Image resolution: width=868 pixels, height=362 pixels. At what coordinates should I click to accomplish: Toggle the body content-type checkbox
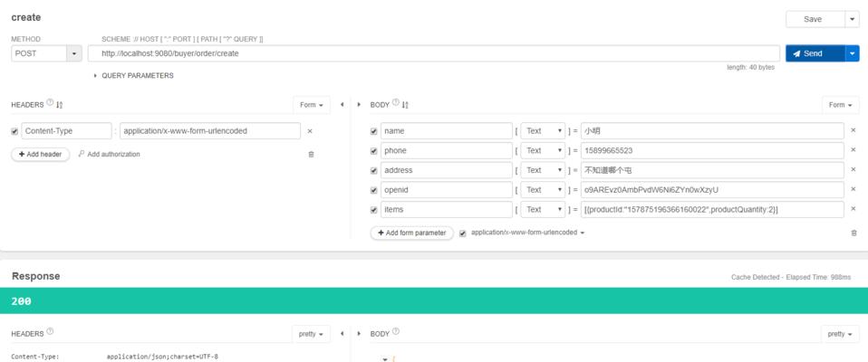[463, 233]
